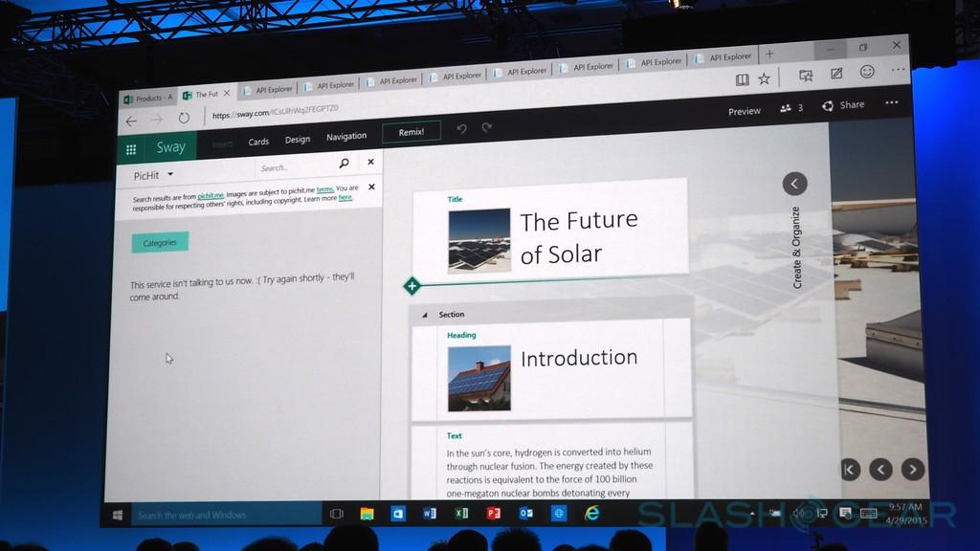Collapse the Section expander triangle

tap(424, 315)
